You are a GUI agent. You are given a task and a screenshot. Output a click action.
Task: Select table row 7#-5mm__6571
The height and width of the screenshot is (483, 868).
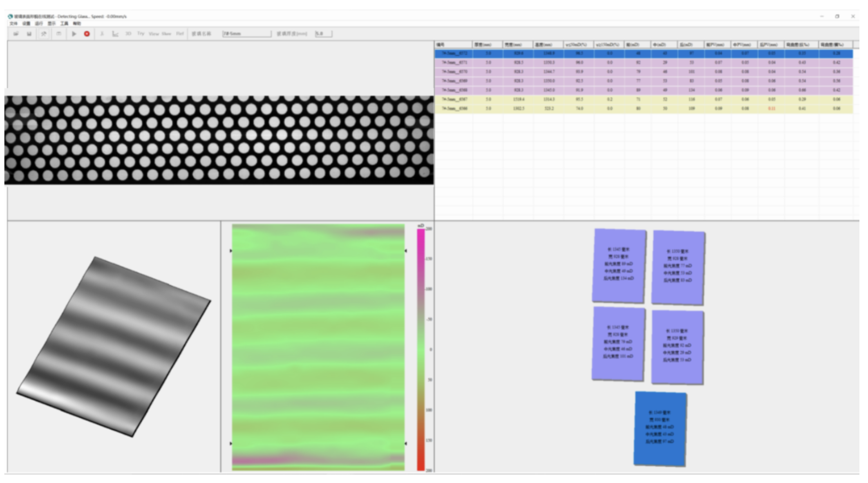point(644,63)
